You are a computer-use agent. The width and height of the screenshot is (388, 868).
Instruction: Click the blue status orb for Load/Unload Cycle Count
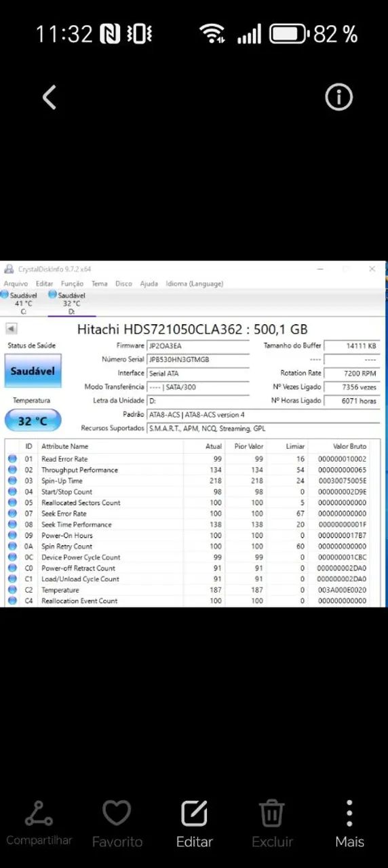click(12, 578)
